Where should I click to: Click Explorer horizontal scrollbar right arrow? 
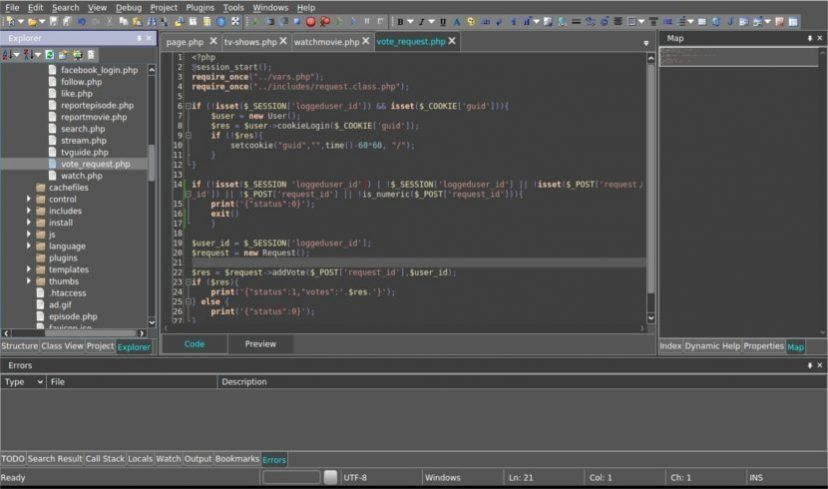[x=141, y=333]
